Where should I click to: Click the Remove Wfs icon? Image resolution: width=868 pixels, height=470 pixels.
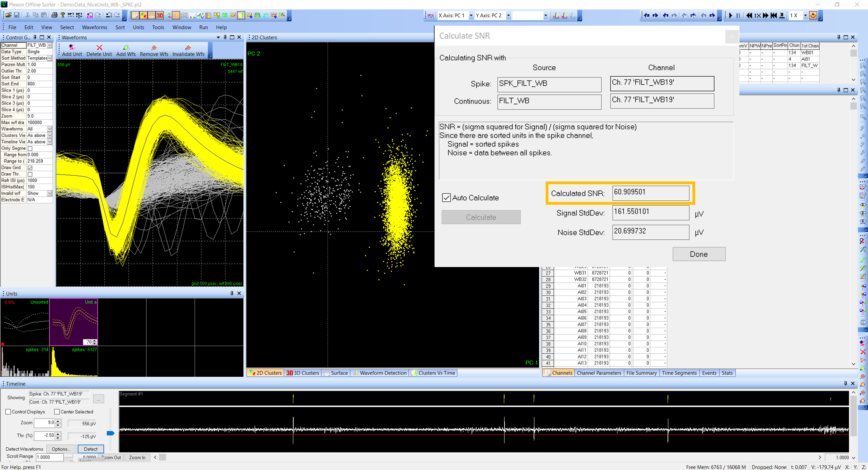[x=154, y=48]
